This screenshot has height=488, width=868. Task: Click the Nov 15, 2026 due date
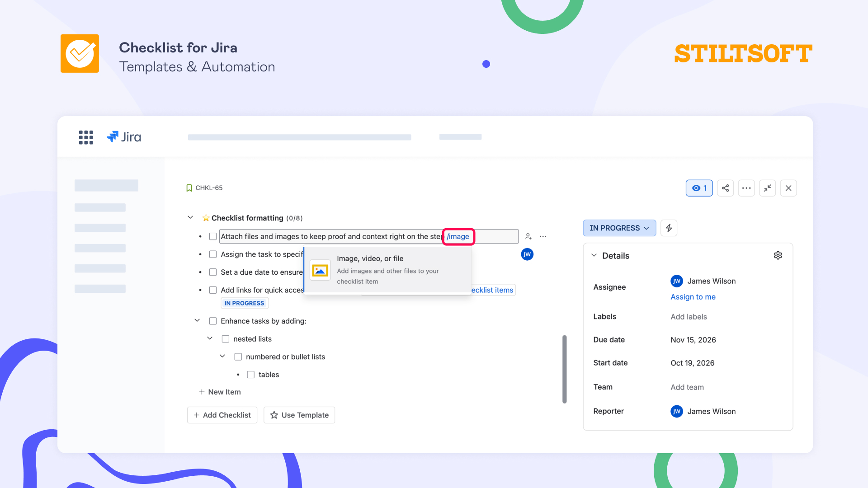pyautogui.click(x=693, y=340)
